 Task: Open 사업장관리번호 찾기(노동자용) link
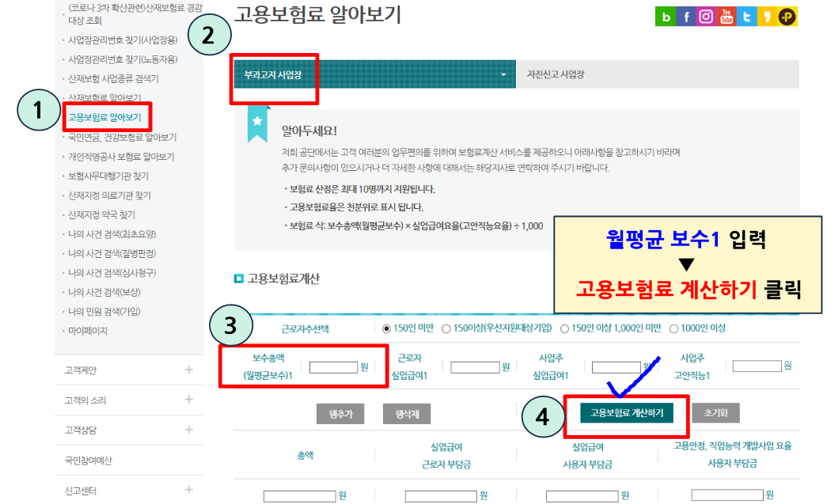coord(123,59)
